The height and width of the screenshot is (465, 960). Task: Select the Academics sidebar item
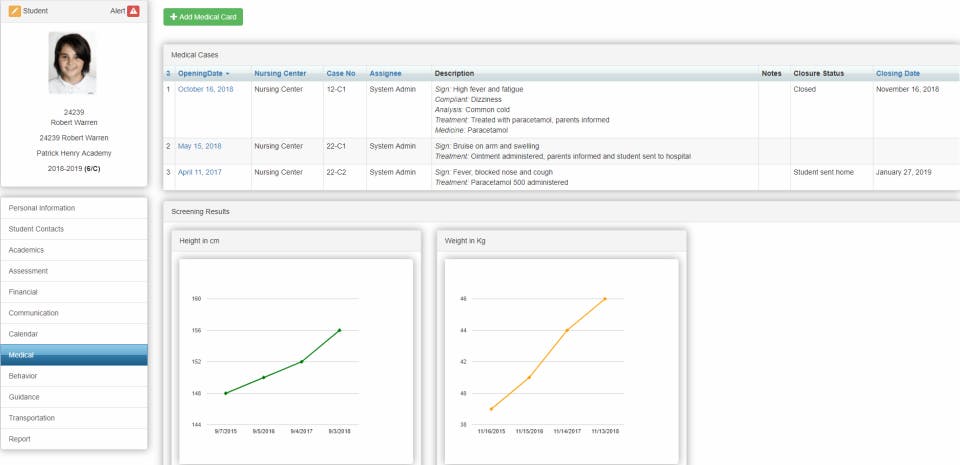tap(74, 250)
